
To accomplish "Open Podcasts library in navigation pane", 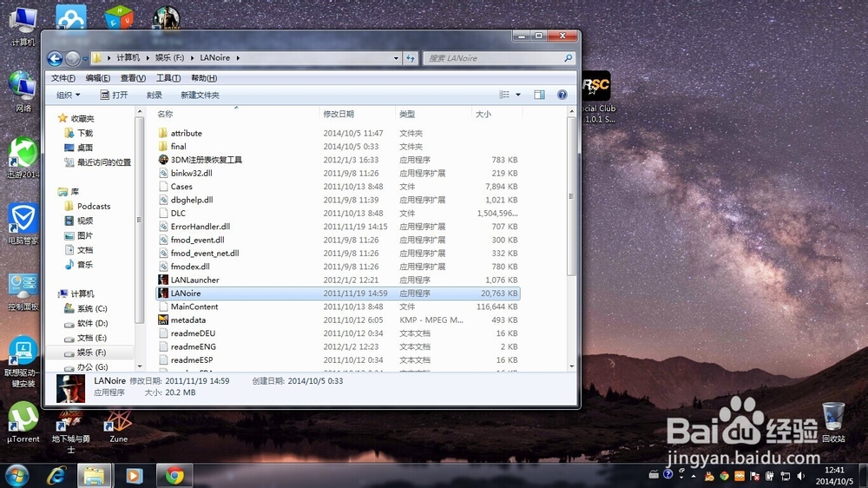I will 94,206.
